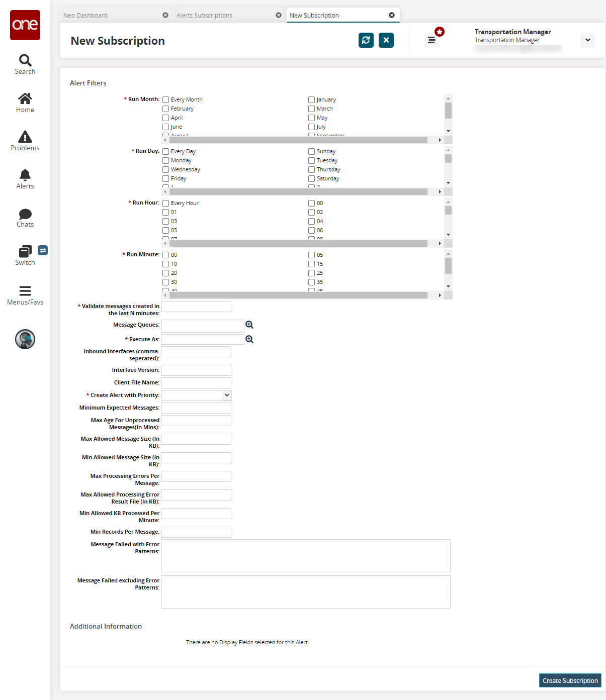Switch to the Alerts Subscriptions tab
Image resolution: width=606 pixels, height=700 pixels.
click(224, 16)
